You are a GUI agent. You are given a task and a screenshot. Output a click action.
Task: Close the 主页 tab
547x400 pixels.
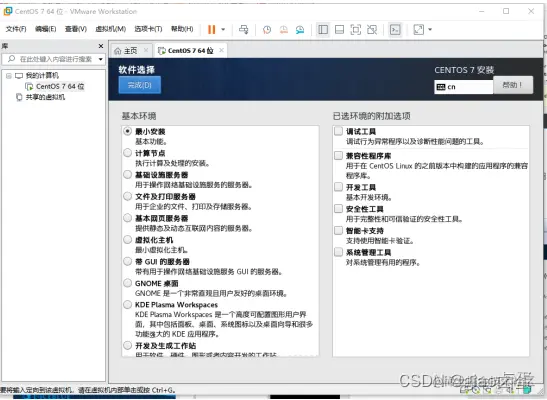[146, 51]
